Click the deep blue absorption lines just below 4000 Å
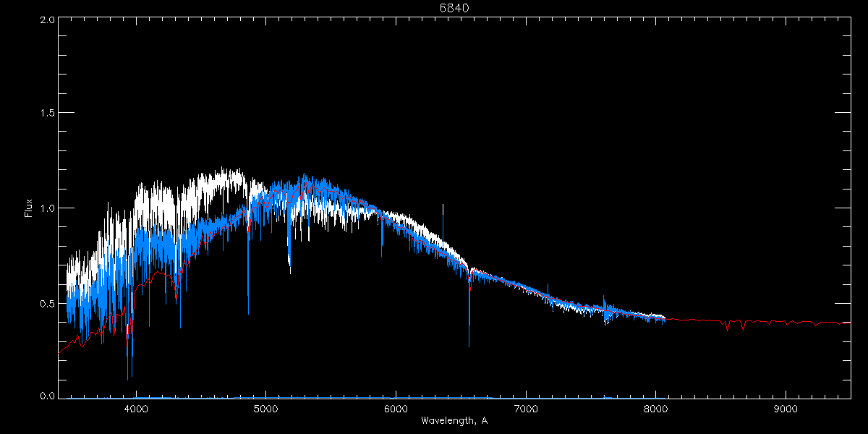This screenshot has height=434, width=868. click(129, 373)
